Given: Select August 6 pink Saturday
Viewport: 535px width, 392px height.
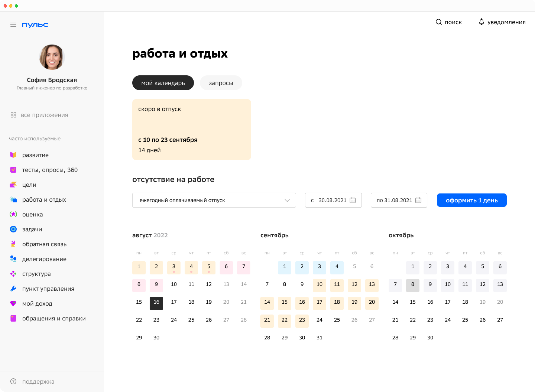Looking at the screenshot, I should (226, 267).
